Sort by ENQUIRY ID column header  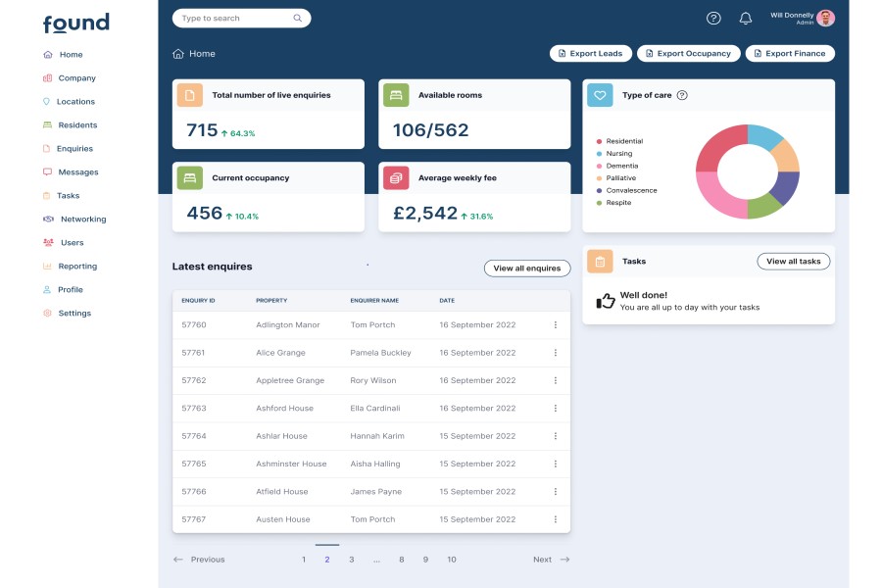(198, 301)
